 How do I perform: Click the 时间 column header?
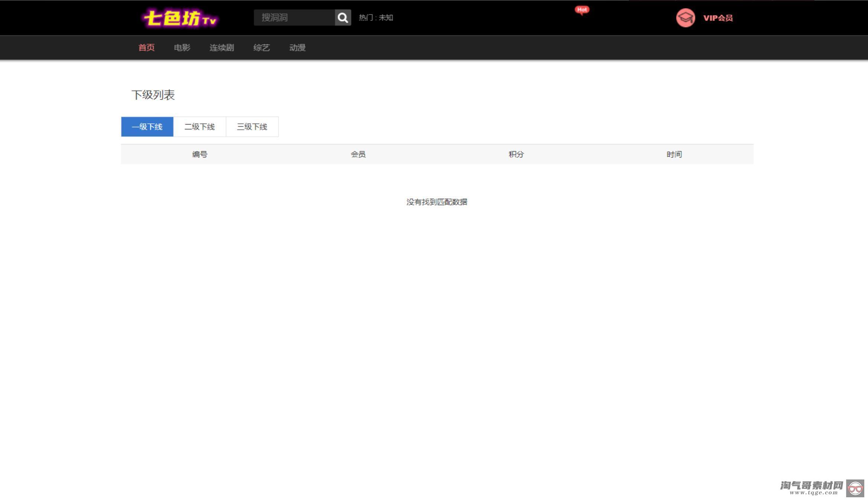(674, 154)
